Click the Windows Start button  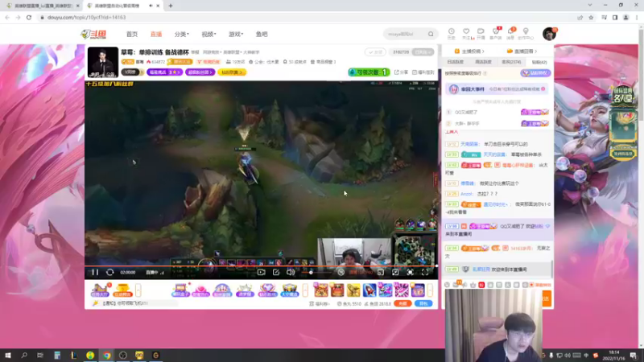click(x=8, y=355)
